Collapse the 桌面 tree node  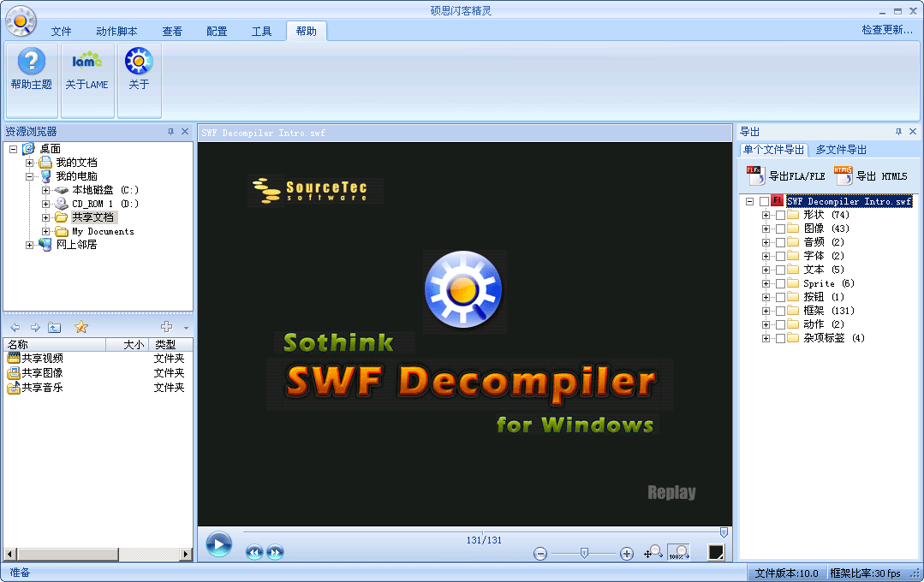point(13,149)
